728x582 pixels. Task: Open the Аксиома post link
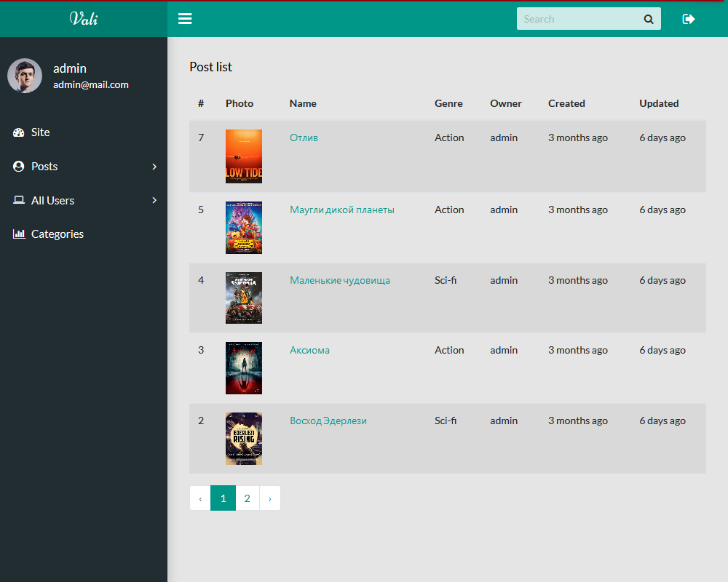[x=309, y=351]
